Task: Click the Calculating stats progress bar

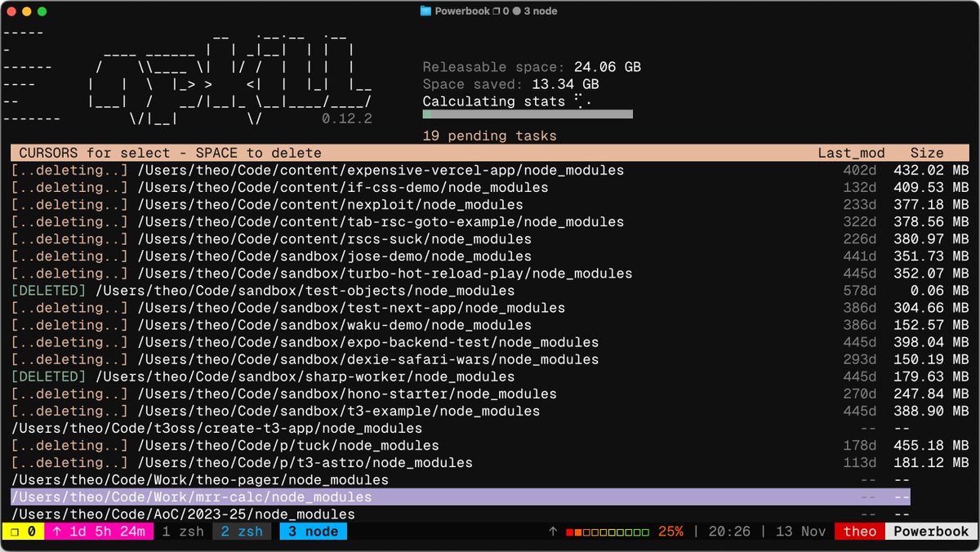Action: 528,114
